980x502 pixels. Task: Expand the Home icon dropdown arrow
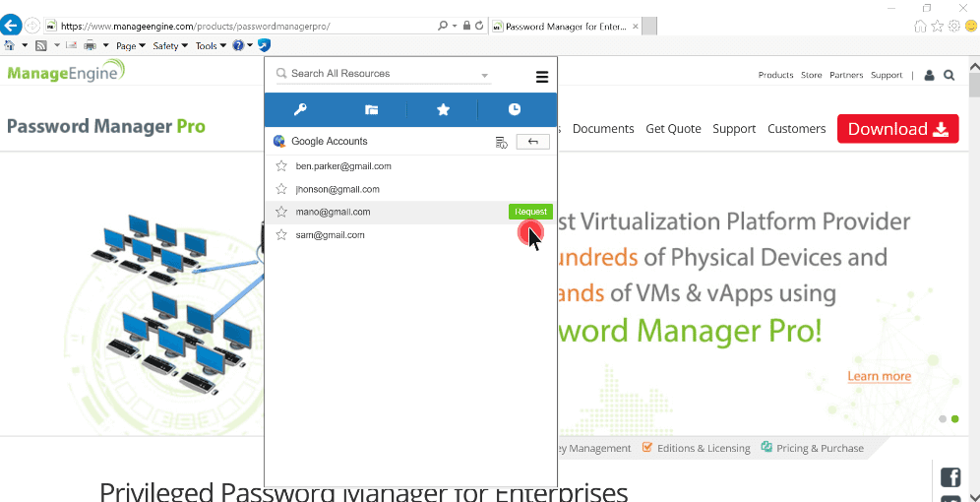coord(25,45)
